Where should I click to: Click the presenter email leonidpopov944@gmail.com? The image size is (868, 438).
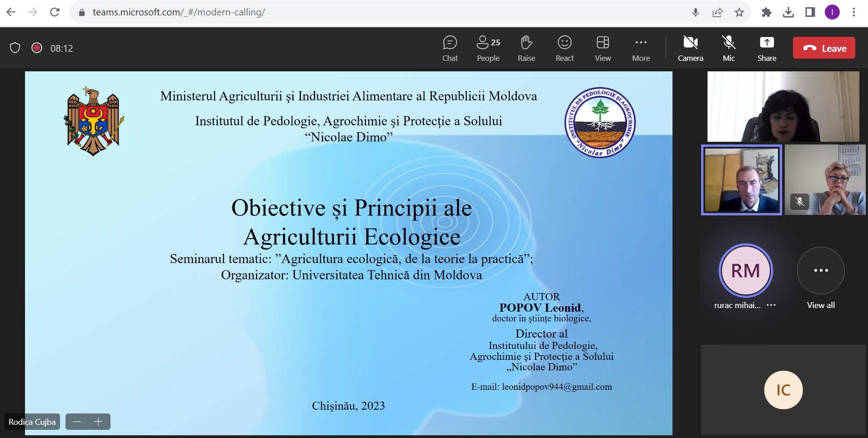click(x=557, y=387)
